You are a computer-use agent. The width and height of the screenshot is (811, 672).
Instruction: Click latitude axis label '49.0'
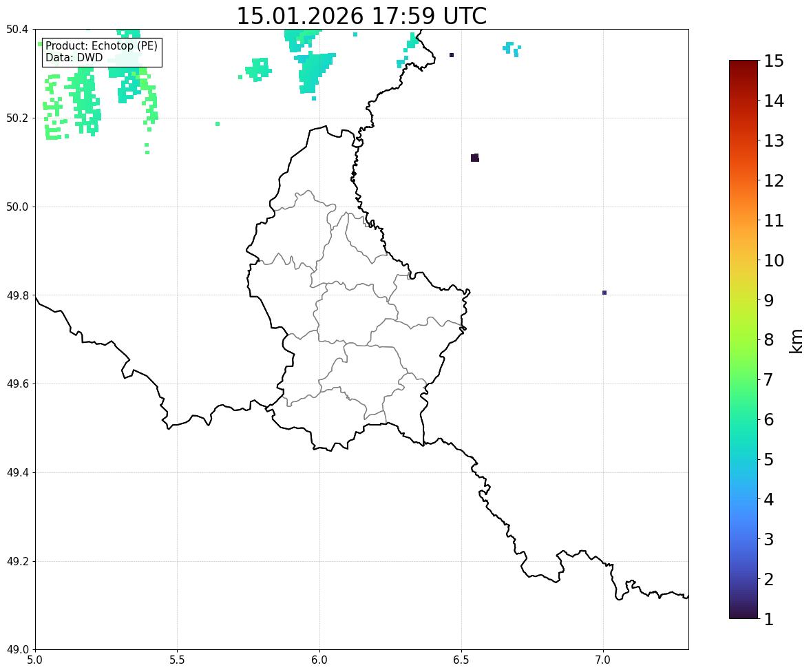[17, 650]
